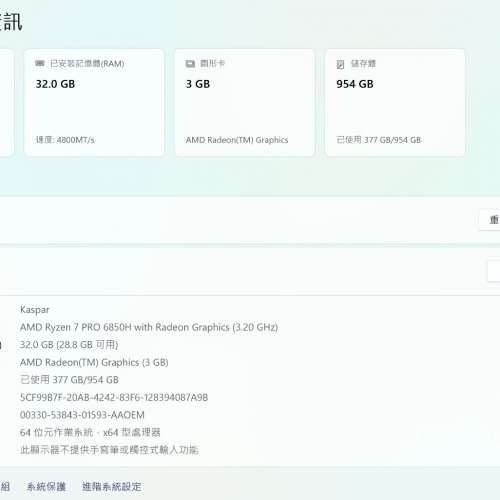The width and height of the screenshot is (500, 500).
Task: Select the 954 GB storage value
Action: [x=355, y=84]
